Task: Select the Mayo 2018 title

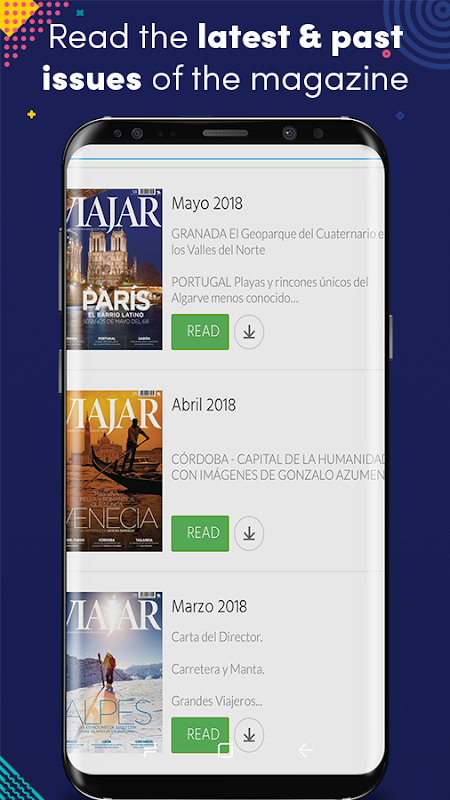Action: click(x=207, y=203)
